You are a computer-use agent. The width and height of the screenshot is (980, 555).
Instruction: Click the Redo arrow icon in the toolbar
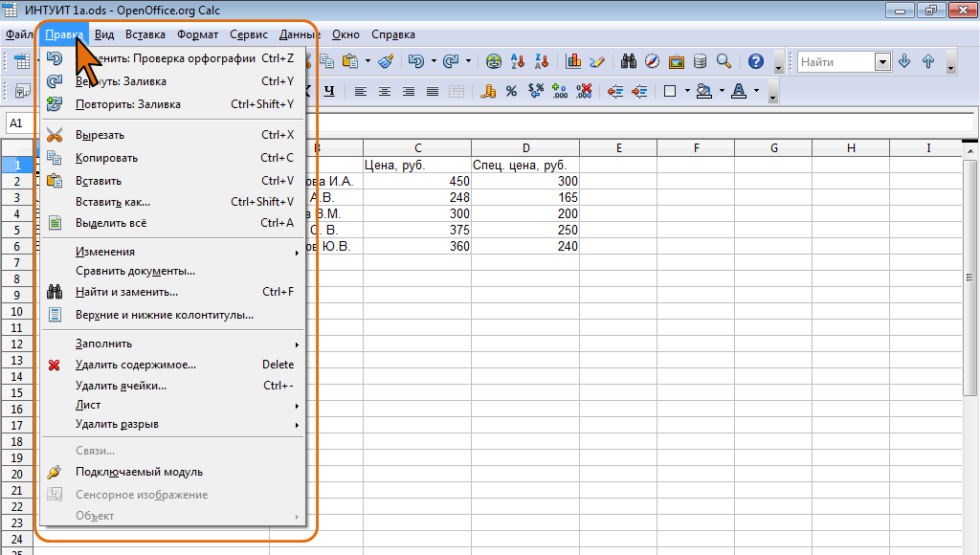[451, 61]
